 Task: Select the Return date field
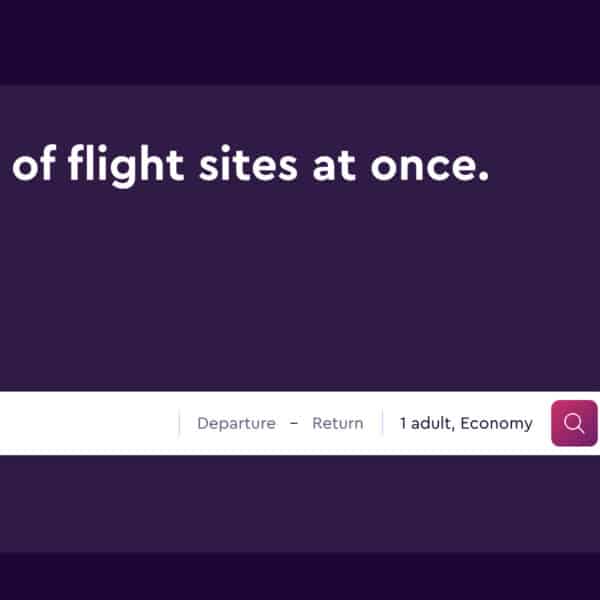338,423
